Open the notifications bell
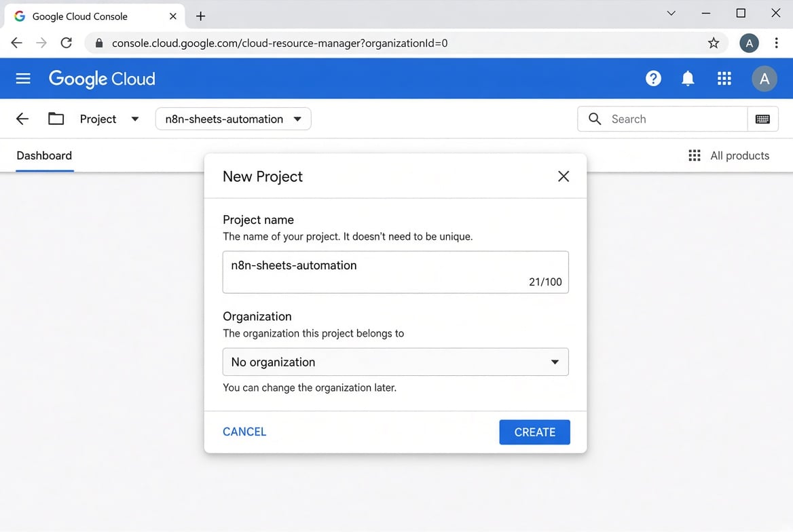 pos(687,79)
